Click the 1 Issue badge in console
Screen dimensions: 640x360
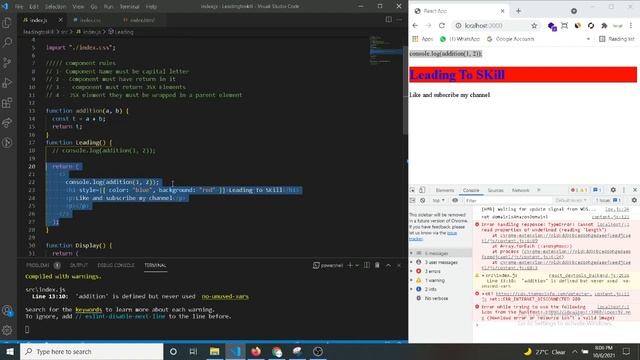[608, 200]
